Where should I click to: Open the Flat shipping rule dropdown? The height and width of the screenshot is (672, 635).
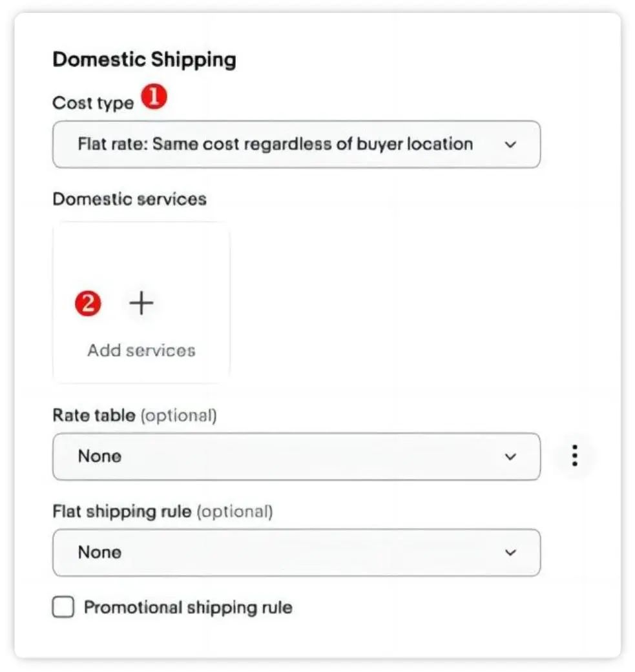297,553
